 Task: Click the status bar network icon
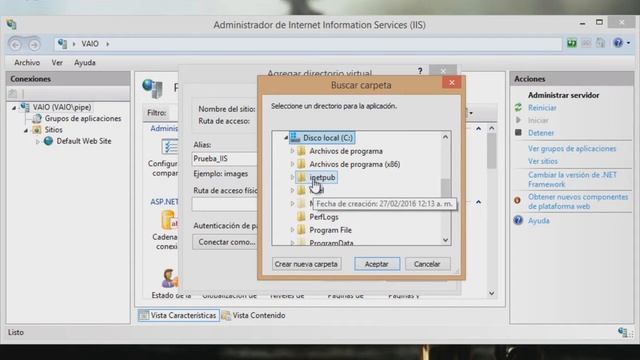623,333
